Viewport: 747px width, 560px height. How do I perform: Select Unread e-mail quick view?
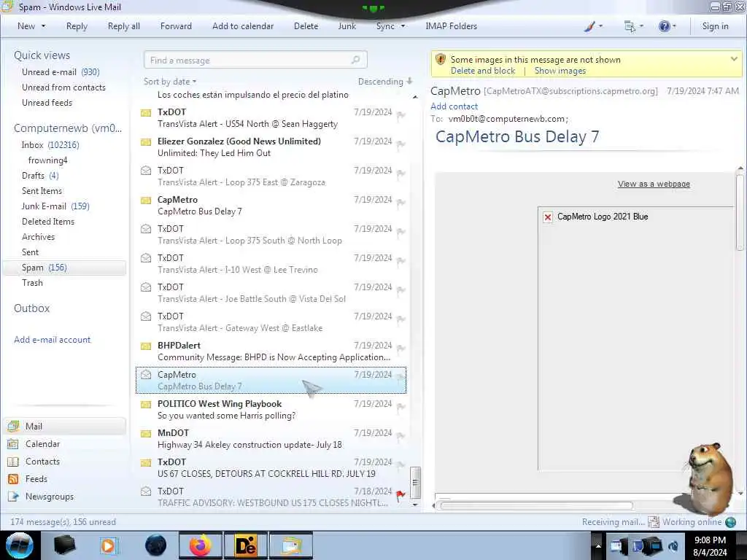click(x=61, y=72)
